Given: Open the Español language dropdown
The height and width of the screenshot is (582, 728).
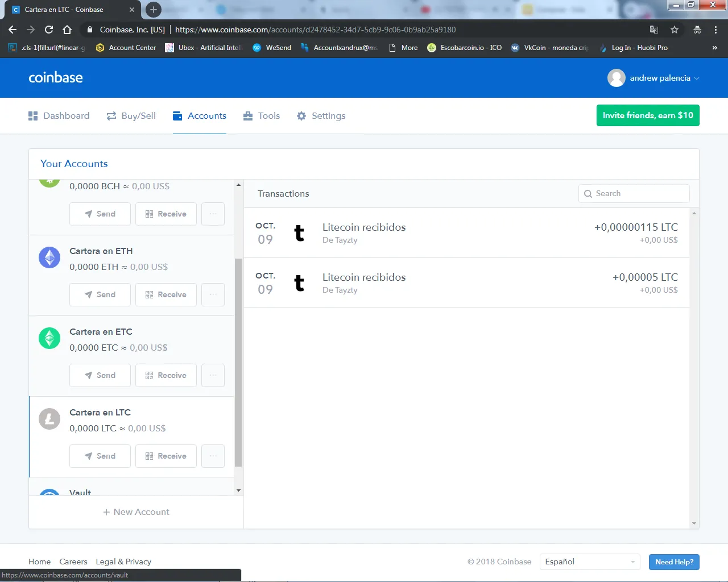Looking at the screenshot, I should coord(589,562).
